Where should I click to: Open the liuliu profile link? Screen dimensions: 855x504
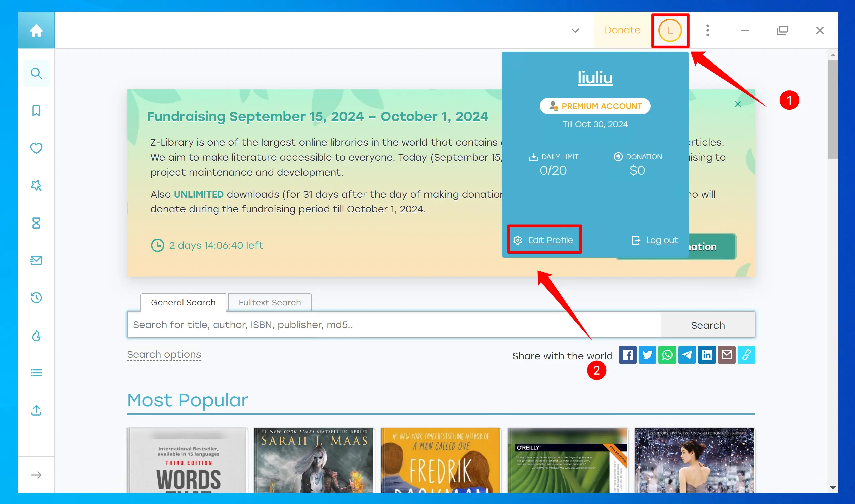coord(595,78)
